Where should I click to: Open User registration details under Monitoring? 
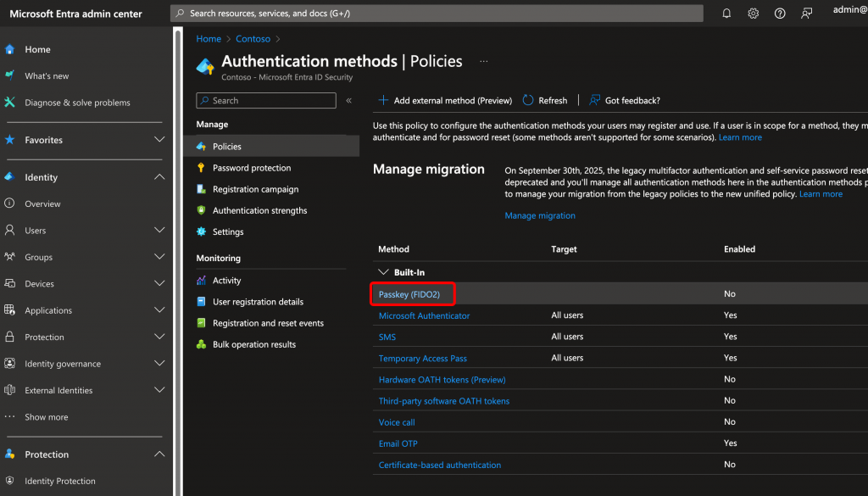[258, 302]
